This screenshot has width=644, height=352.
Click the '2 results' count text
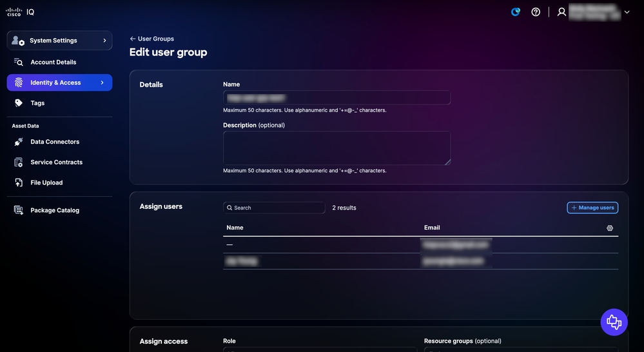coord(344,208)
